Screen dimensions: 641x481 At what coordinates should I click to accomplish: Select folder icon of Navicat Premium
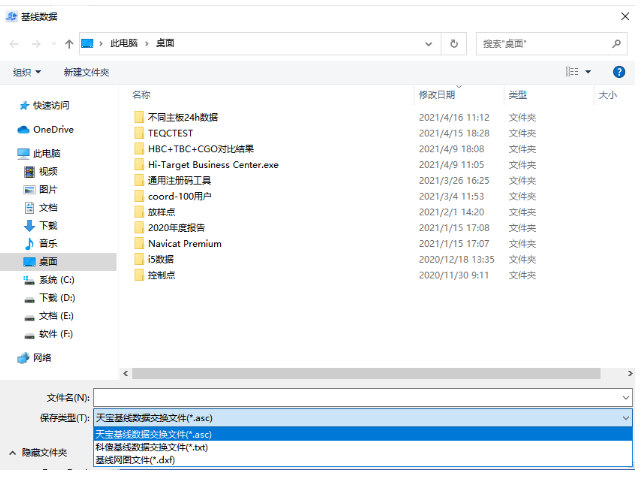click(139, 244)
